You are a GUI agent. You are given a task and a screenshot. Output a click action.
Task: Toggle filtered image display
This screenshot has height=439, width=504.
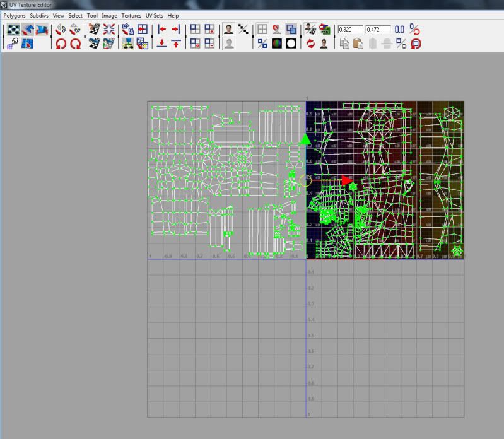point(243,30)
